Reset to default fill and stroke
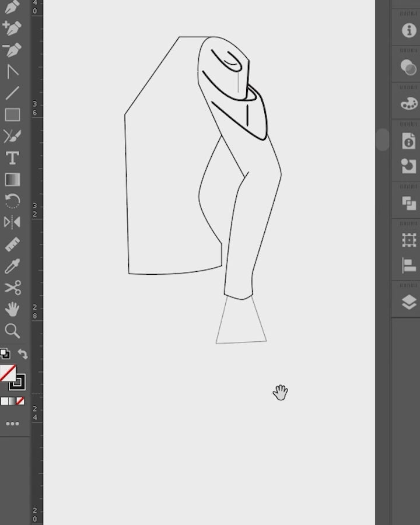Image resolution: width=420 pixels, height=525 pixels. (5, 353)
